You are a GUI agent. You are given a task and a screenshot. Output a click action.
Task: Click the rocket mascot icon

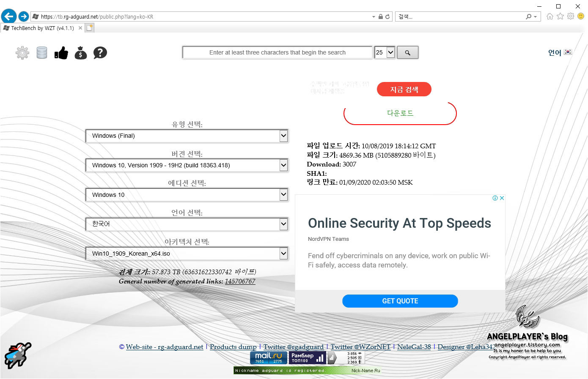pos(18,355)
